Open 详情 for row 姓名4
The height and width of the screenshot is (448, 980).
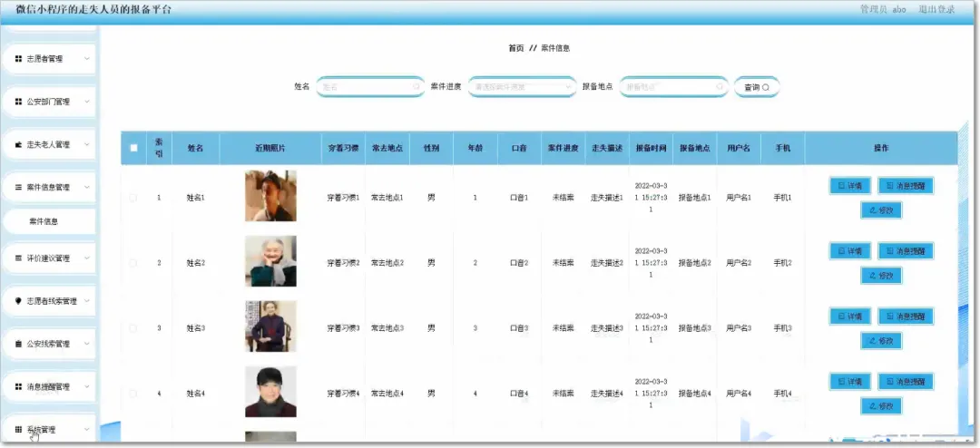point(850,381)
